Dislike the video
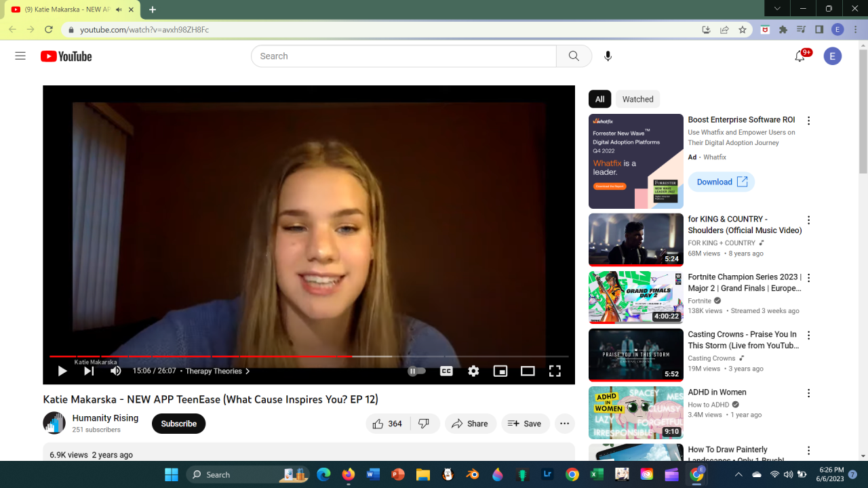Image resolution: width=868 pixels, height=488 pixels. tap(425, 424)
